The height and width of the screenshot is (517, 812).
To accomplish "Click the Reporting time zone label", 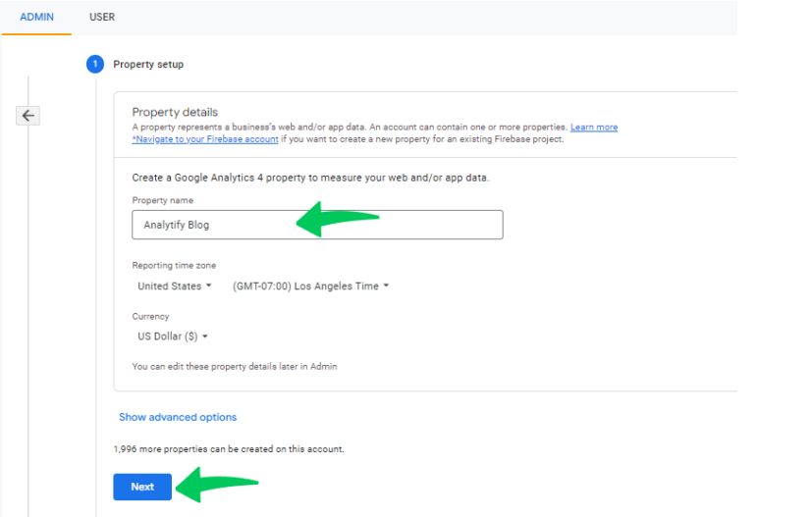I will point(174,266).
